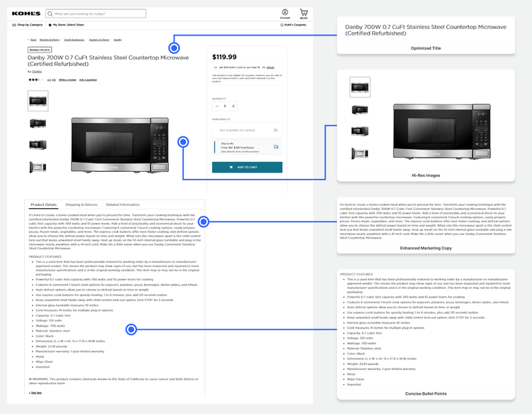This screenshot has height=414, width=532.
Task: Click the search magnifier icon
Action: tap(50, 13)
